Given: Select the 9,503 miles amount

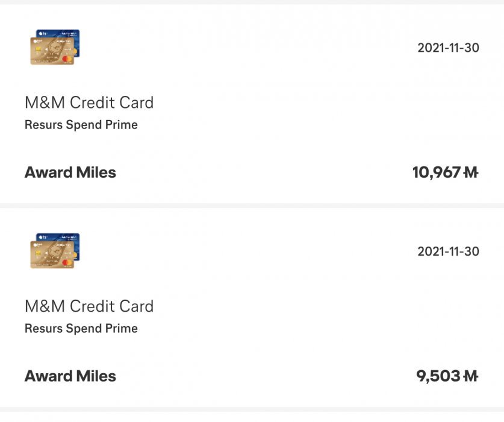Looking at the screenshot, I should [x=438, y=376].
